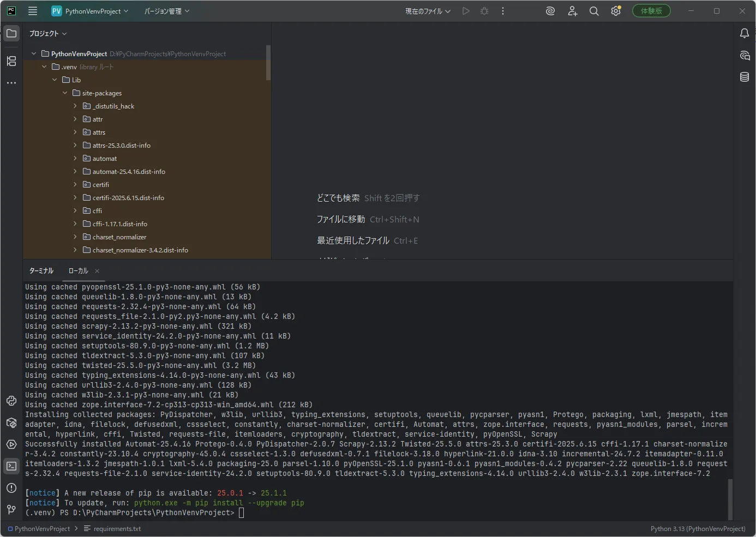Select attrs-25.3.0.dist-info folder
Screen dimensions: 756x537
122,145
